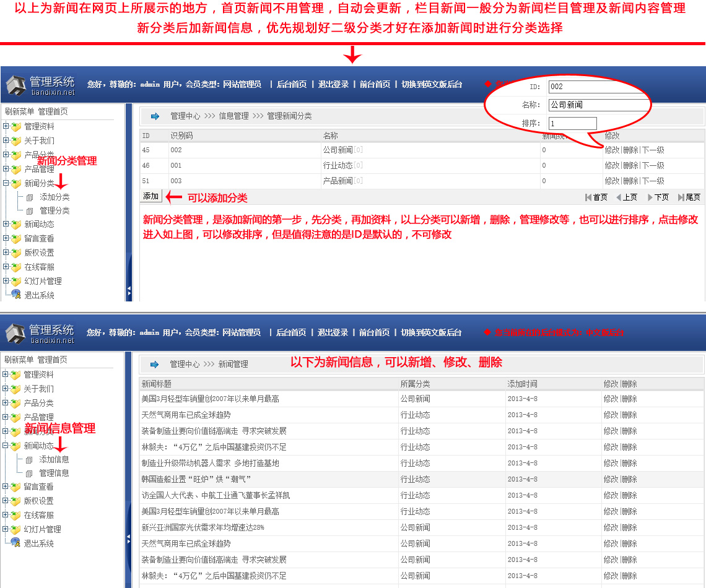The width and height of the screenshot is (706, 588).
Task: Click the folder icon beside 幻灯片管理
Action: (16, 280)
